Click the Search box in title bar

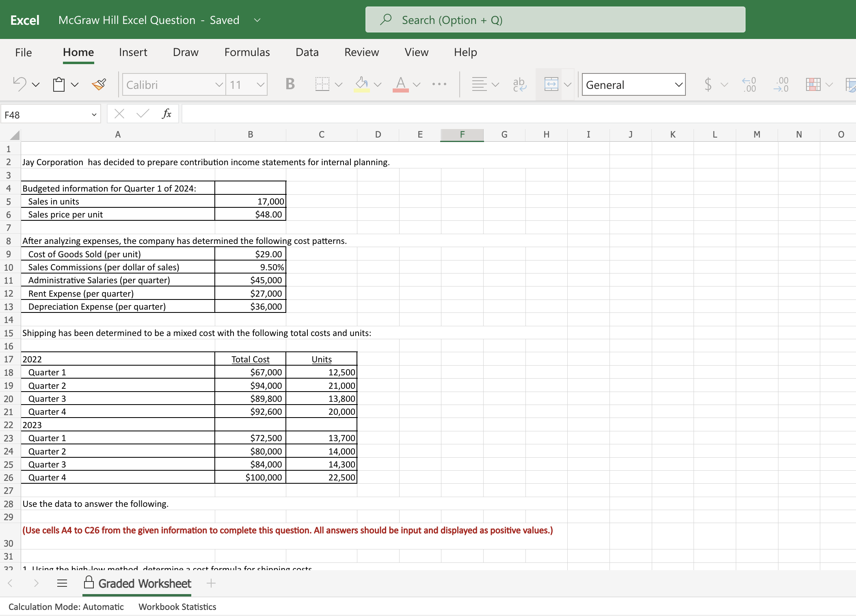tap(555, 20)
